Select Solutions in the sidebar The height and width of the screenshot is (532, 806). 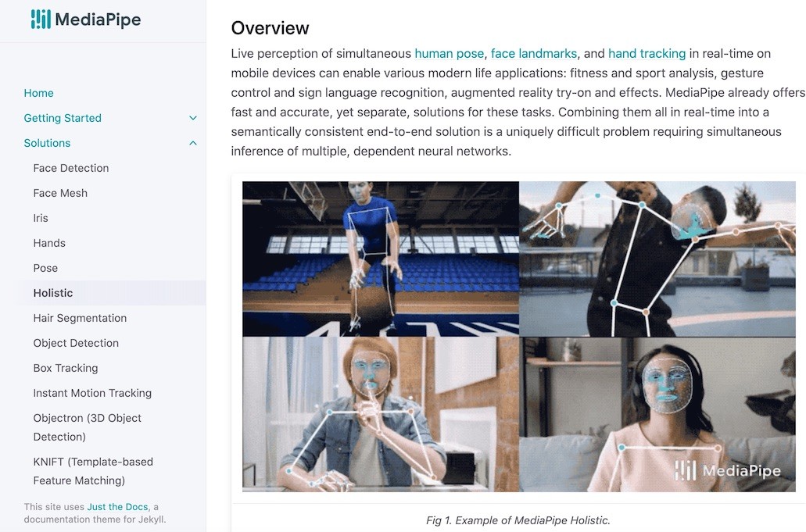(x=47, y=143)
